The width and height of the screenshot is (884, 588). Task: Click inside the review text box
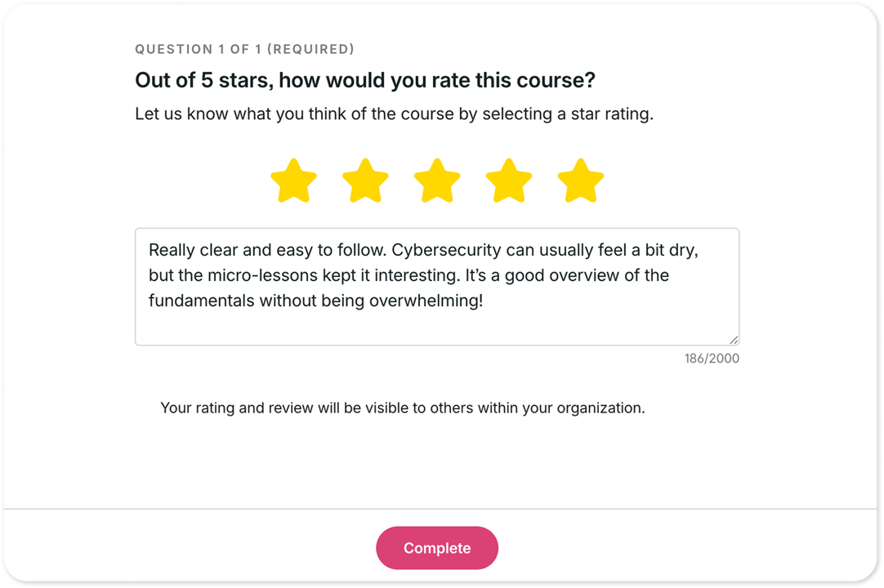pyautogui.click(x=437, y=286)
